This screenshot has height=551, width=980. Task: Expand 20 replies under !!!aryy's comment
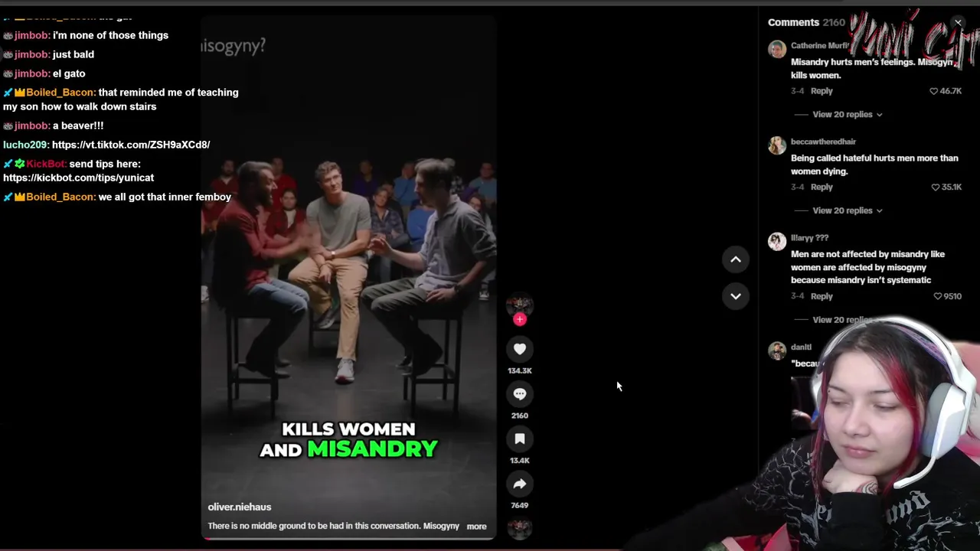point(842,320)
